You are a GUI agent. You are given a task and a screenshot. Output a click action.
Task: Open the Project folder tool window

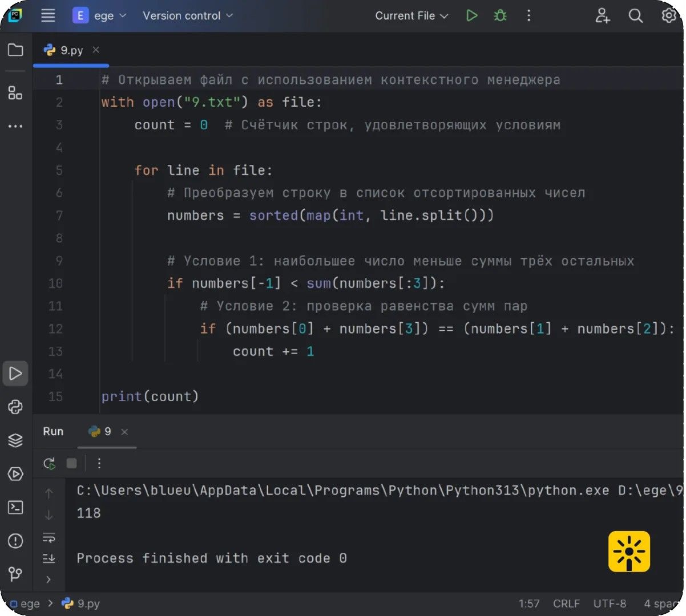click(15, 50)
